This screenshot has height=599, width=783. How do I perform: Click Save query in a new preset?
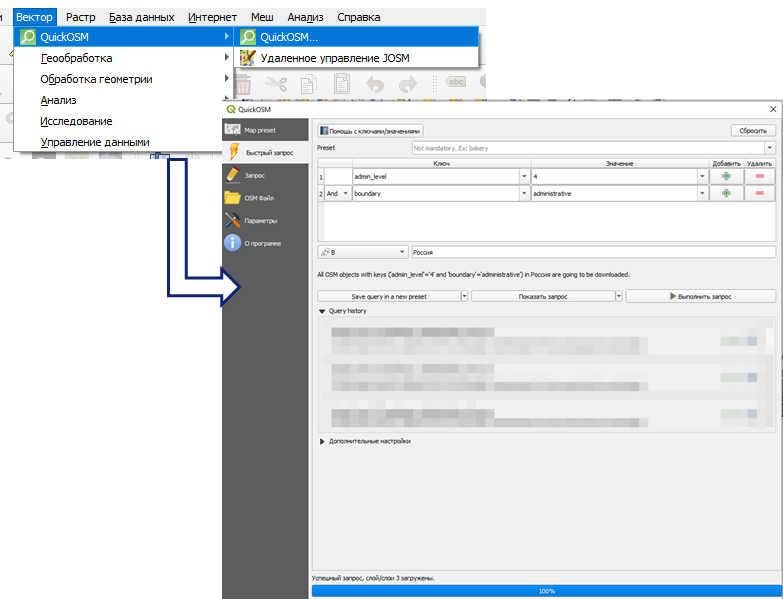389,297
